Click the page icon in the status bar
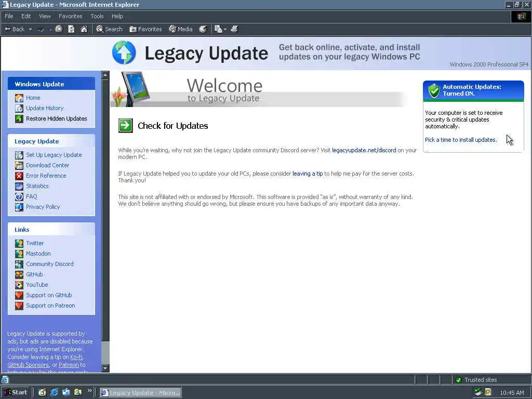The image size is (532, 399). tap(5, 379)
